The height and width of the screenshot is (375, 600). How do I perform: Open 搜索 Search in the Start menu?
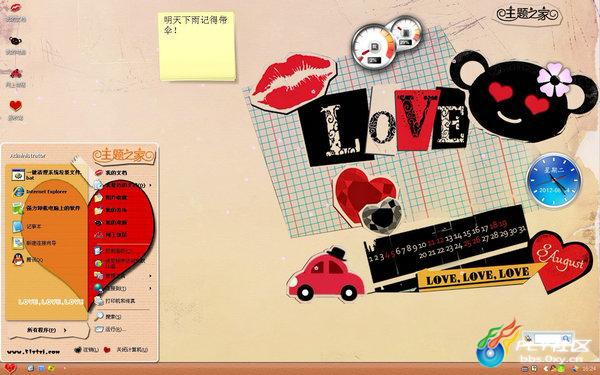109,316
